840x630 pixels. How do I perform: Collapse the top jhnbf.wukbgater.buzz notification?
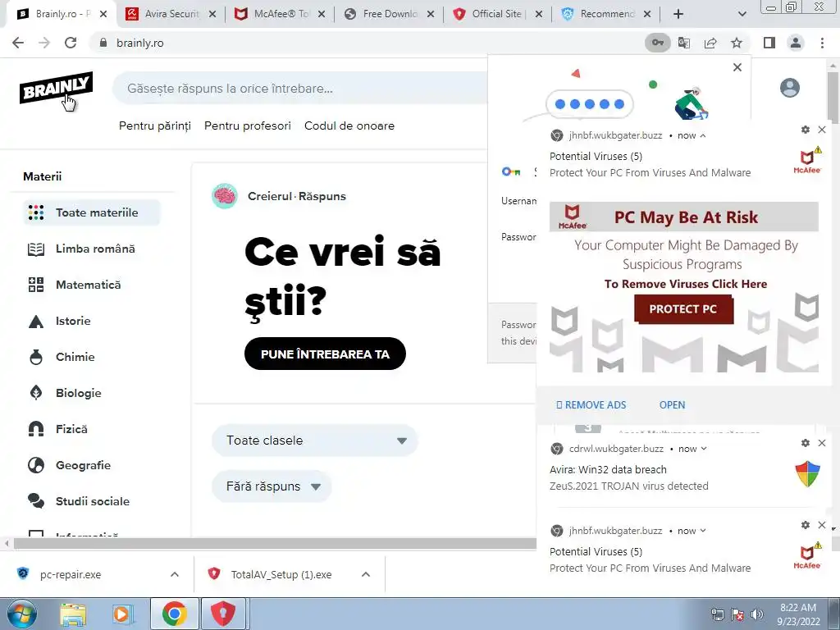703,135
